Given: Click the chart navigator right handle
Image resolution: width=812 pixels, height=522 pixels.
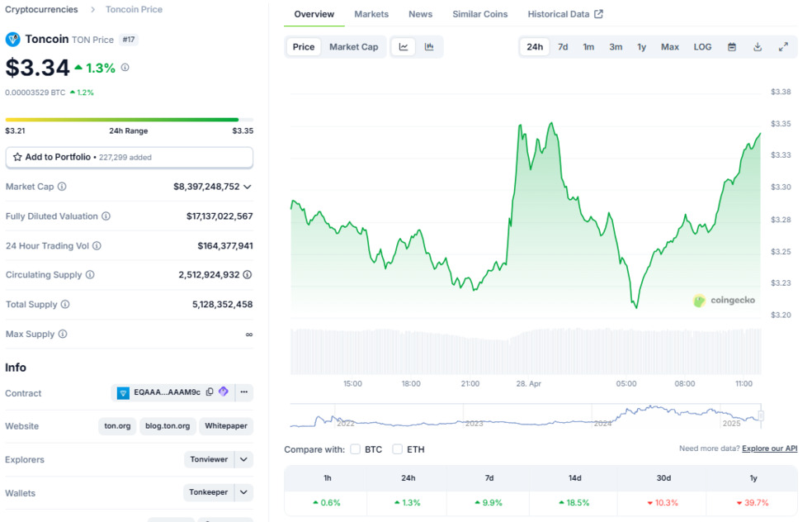Looking at the screenshot, I should click(x=761, y=415).
